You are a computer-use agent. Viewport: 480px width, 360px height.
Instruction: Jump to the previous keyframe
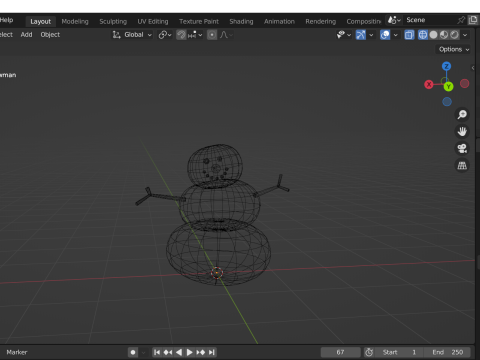(168, 352)
